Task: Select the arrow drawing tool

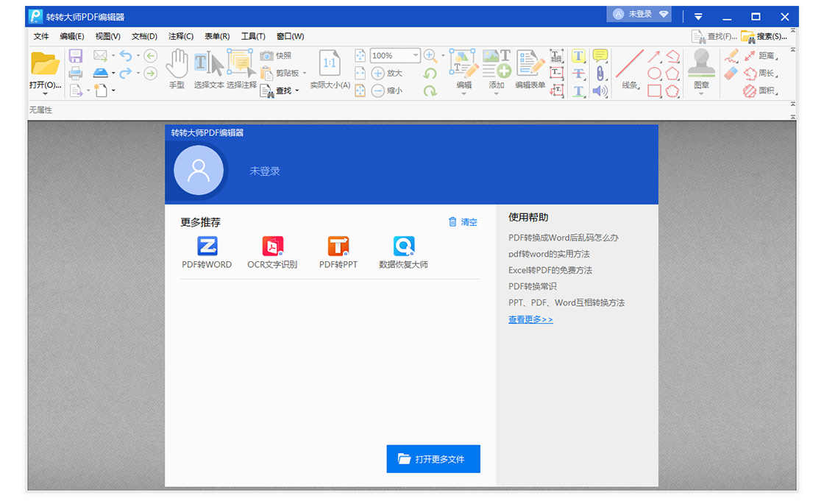Action: [654, 56]
